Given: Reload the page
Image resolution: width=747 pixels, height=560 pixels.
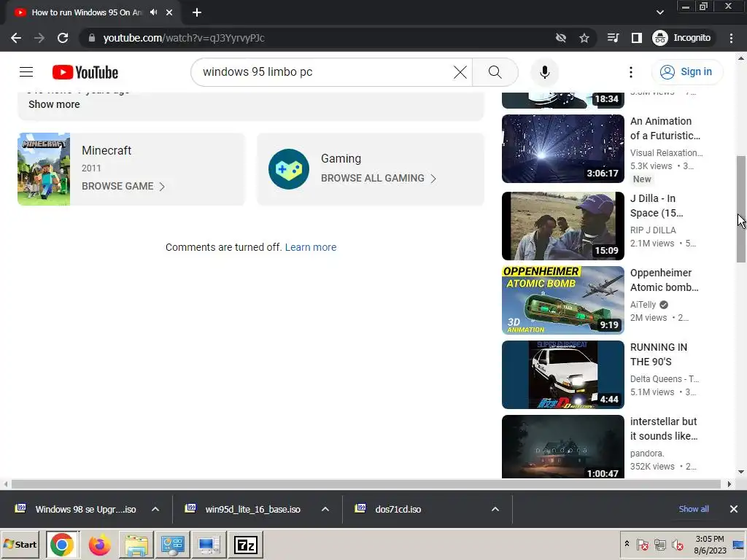Looking at the screenshot, I should click(x=63, y=38).
